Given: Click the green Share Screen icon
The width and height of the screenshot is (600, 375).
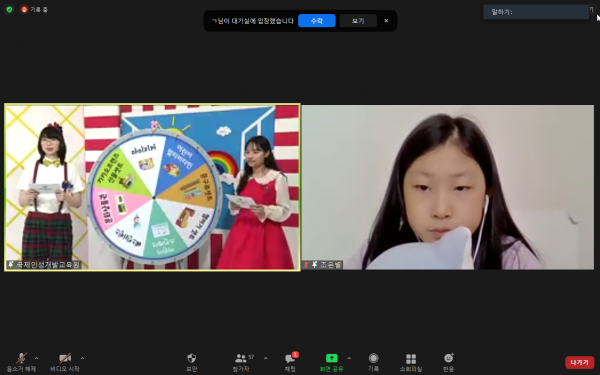Looking at the screenshot, I should tap(331, 358).
